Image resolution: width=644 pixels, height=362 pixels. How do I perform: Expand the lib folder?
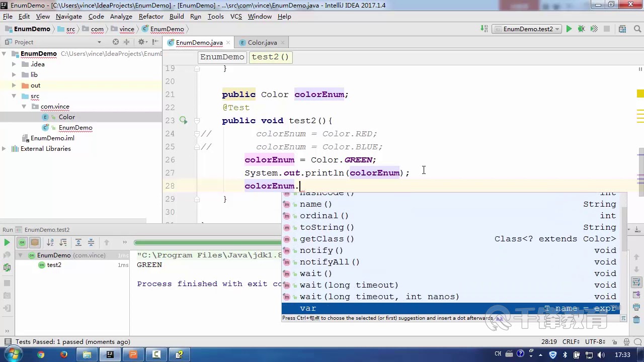tap(14, 75)
